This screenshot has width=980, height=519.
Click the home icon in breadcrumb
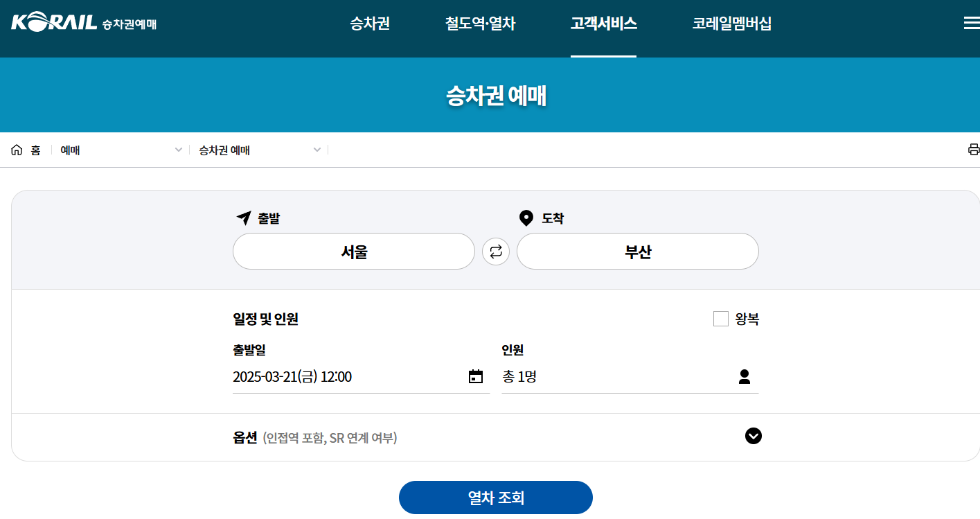(17, 150)
